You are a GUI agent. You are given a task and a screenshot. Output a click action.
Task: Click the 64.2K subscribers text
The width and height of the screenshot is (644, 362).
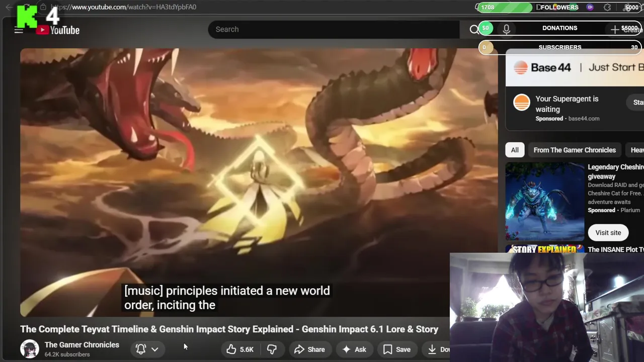point(67,354)
